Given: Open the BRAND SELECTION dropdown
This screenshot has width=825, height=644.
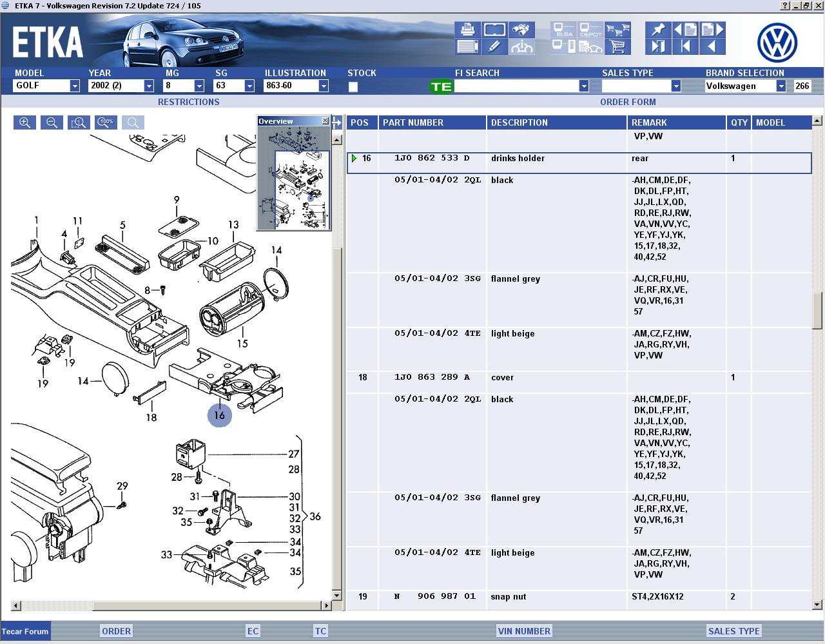Looking at the screenshot, I should click(x=781, y=86).
